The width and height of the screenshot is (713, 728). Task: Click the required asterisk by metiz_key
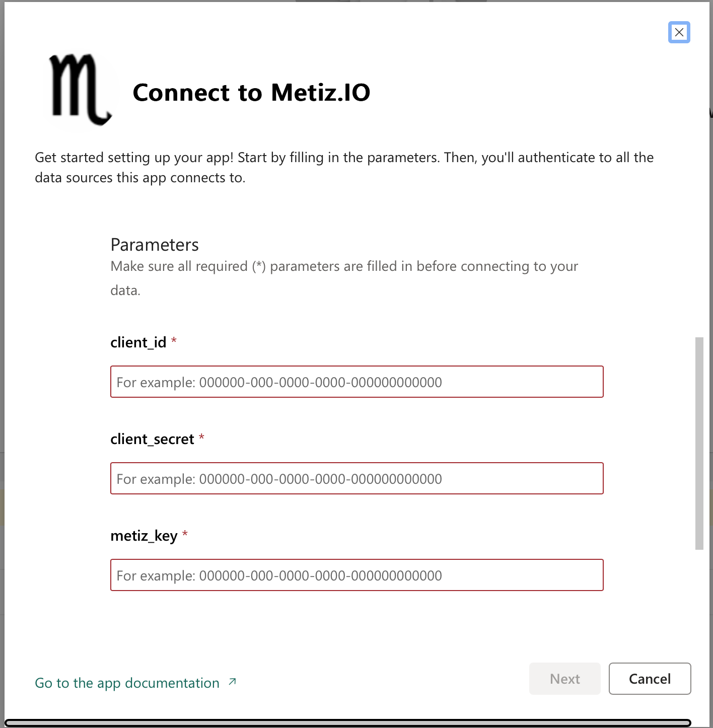tap(185, 534)
